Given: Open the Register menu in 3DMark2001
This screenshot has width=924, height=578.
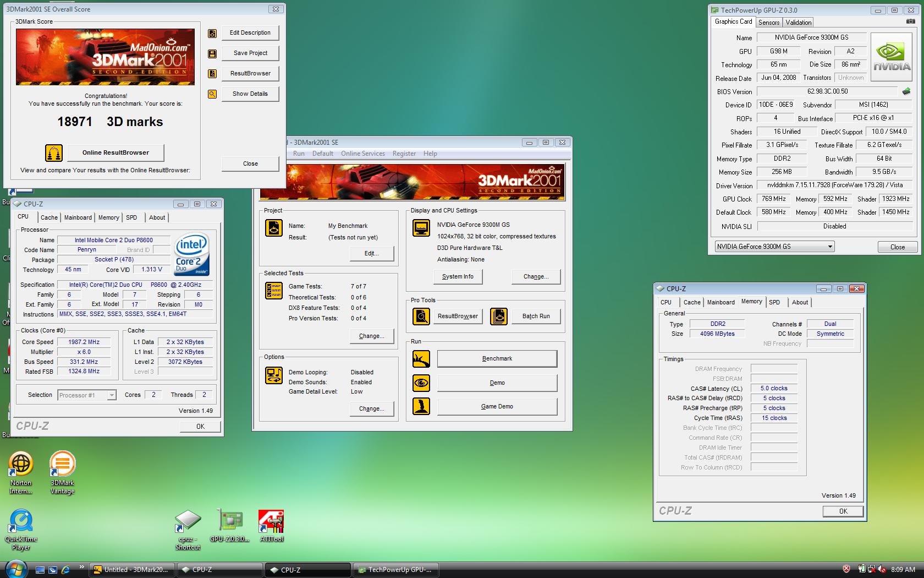Looking at the screenshot, I should pos(404,154).
